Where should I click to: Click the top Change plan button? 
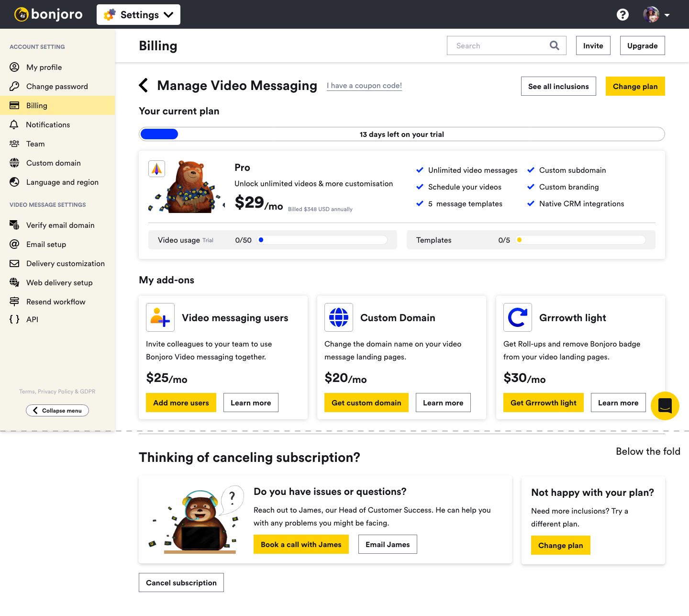point(635,86)
